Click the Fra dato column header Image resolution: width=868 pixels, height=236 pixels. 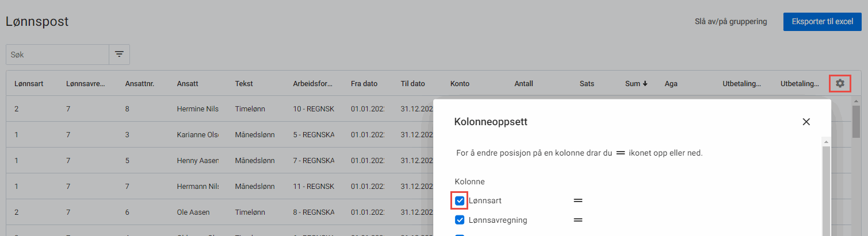point(364,84)
